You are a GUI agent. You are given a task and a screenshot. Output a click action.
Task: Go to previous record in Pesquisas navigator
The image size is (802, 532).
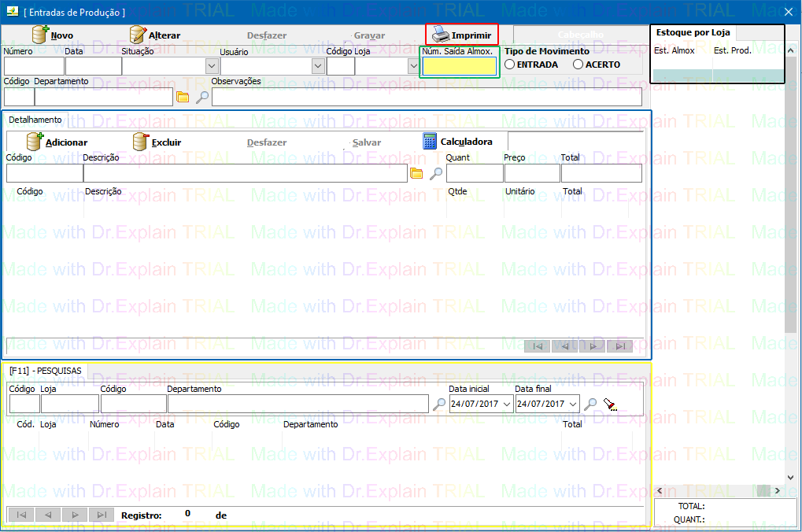click(48, 515)
